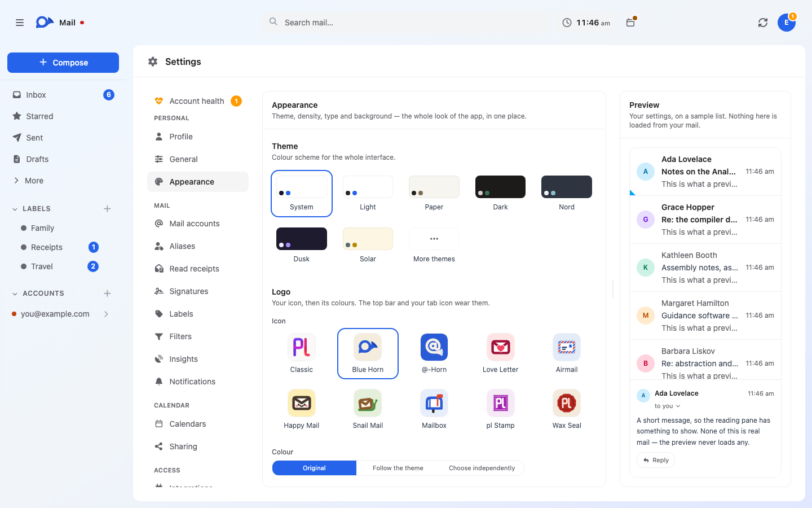Expand the More folders item
This screenshot has width=812, height=508.
[63, 181]
